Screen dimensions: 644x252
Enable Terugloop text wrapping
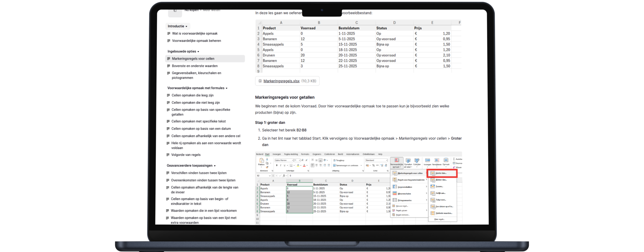339,160
